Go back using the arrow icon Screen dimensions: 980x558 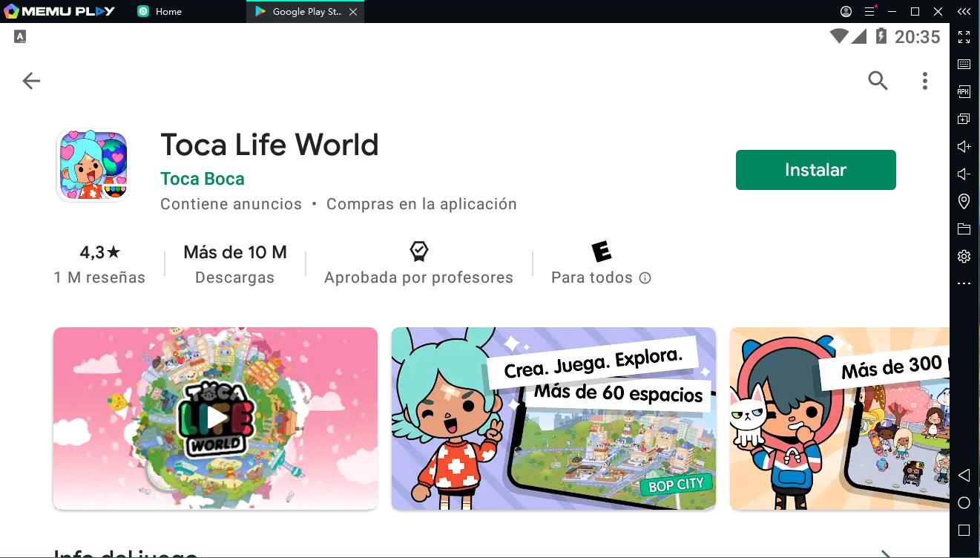click(31, 81)
